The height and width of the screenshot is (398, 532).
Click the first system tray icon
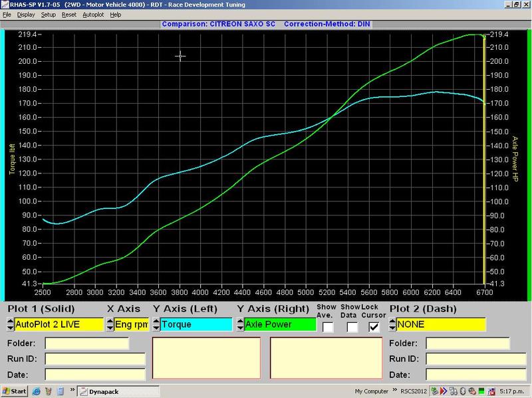pos(434,391)
